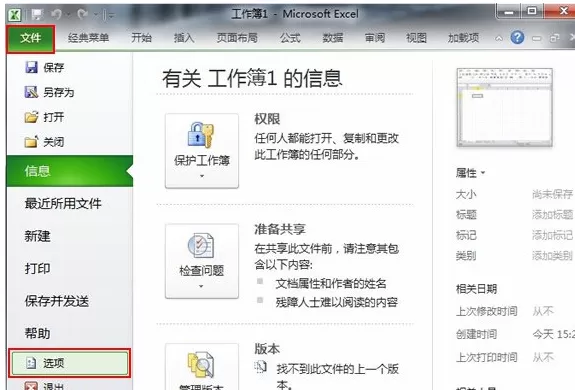Click the 文档属性和作者的姓名 bullet text
The height and width of the screenshot is (390, 575).
pos(331,283)
